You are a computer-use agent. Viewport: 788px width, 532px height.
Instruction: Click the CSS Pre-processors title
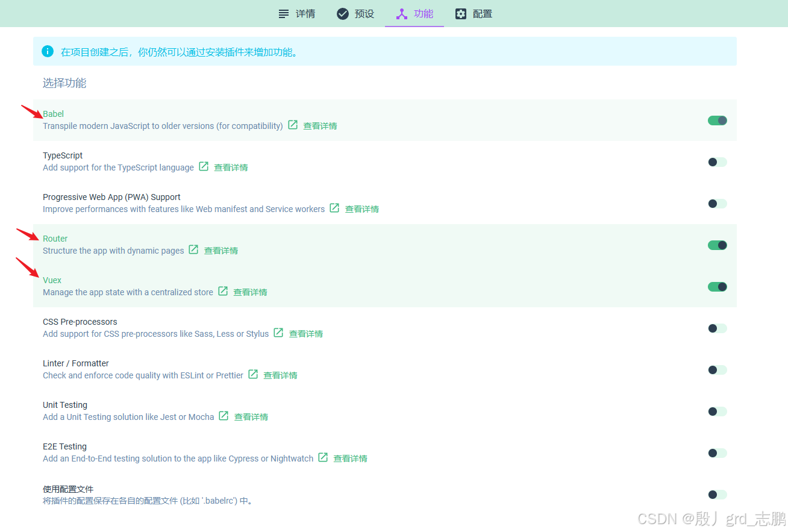point(80,322)
